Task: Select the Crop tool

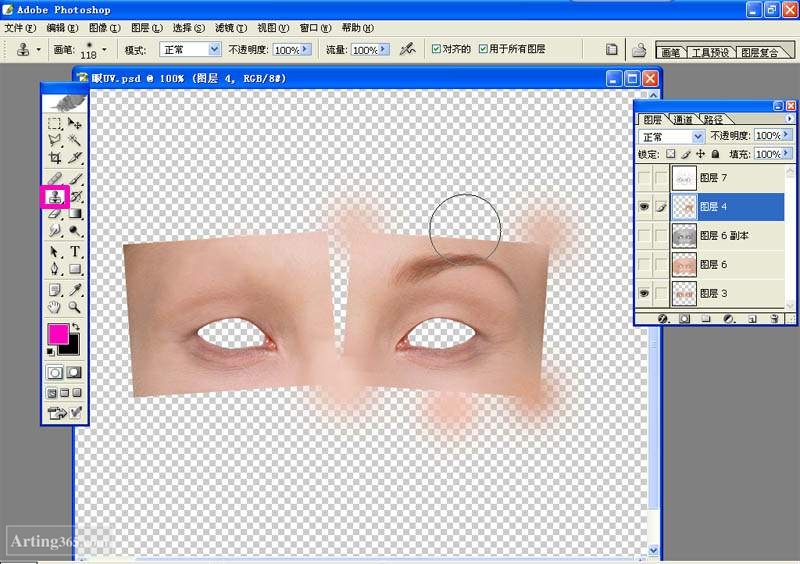Action: pyautogui.click(x=55, y=157)
